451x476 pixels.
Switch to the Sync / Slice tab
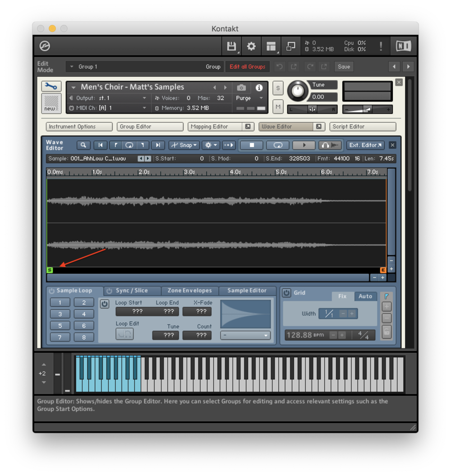point(132,291)
